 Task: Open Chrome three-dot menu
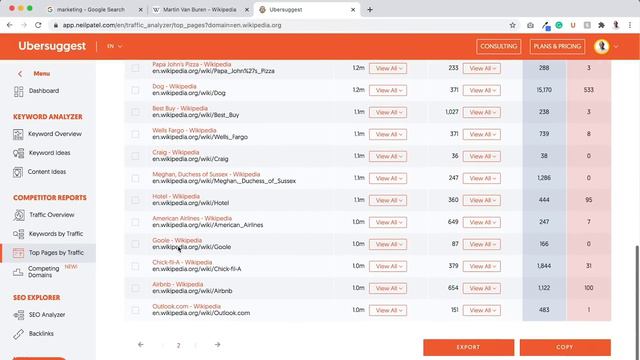point(630,25)
